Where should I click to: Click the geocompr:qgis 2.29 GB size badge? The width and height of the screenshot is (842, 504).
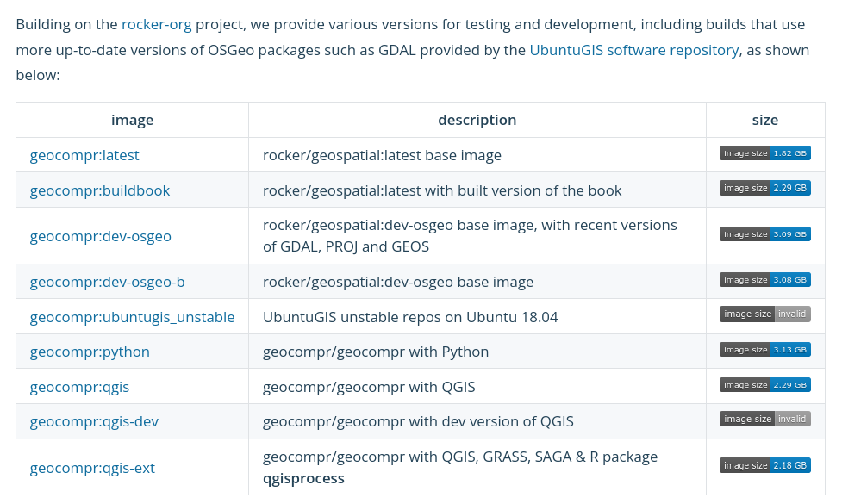(x=764, y=385)
